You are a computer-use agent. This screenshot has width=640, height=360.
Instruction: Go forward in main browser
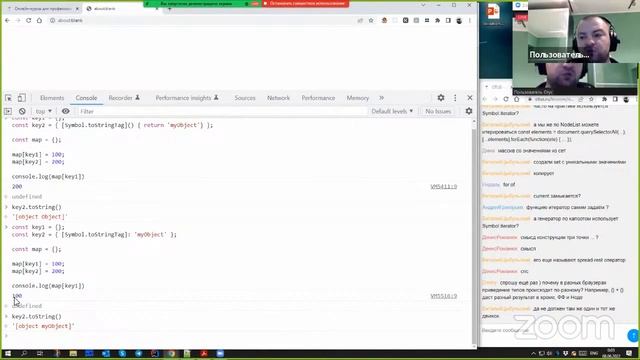pyautogui.click(x=18, y=20)
